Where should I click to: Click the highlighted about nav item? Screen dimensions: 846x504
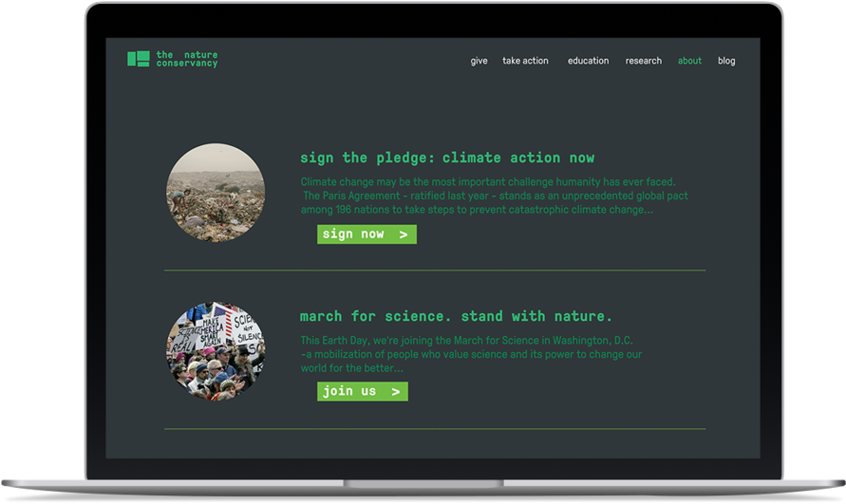[689, 61]
